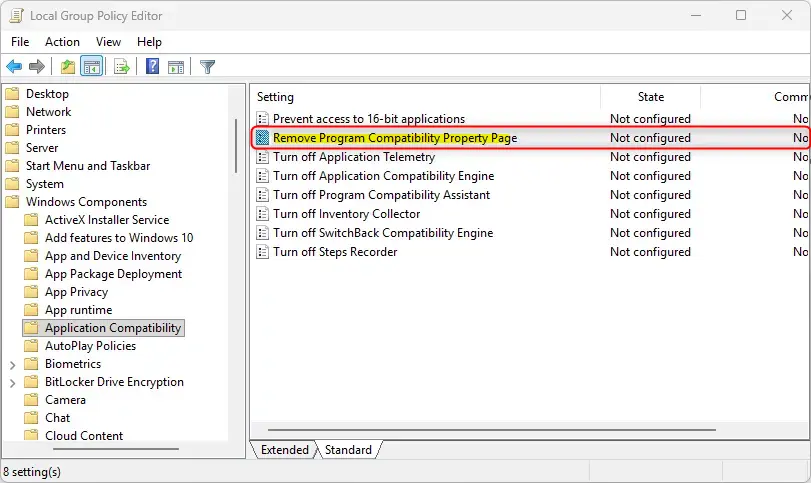Click the Printers folder icon in tree
Screen dimensions: 811x483
[x=12, y=130]
